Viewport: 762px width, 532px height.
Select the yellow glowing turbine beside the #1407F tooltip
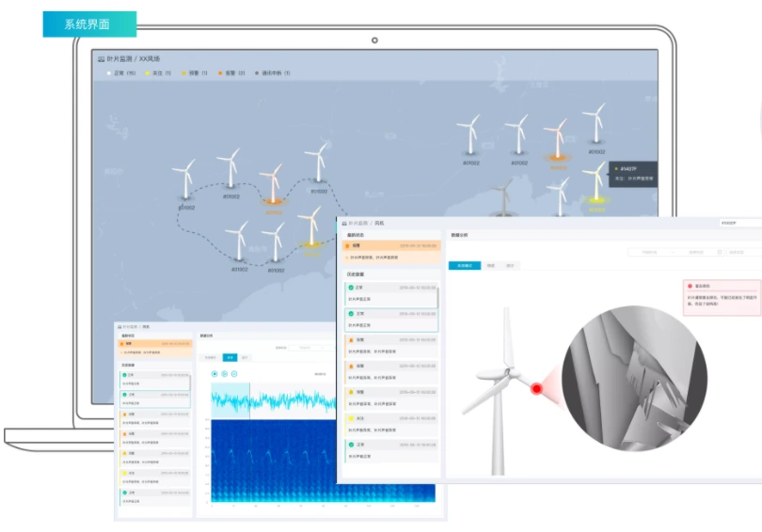[596, 183]
